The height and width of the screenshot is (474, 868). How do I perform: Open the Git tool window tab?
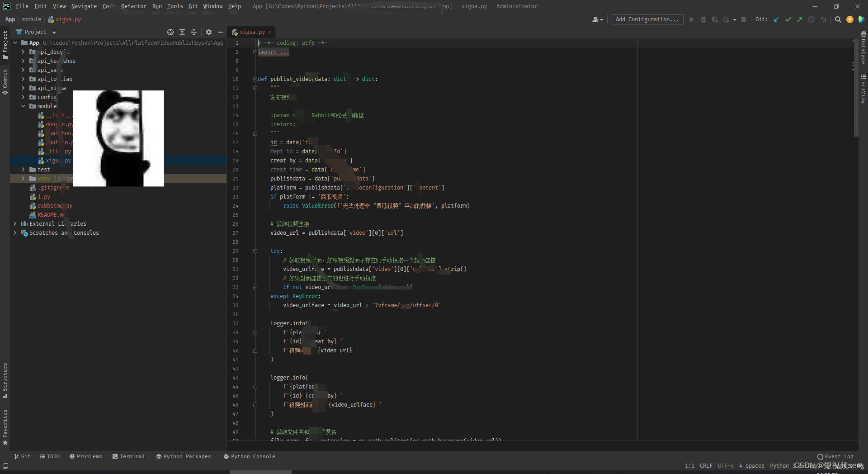[22, 457]
